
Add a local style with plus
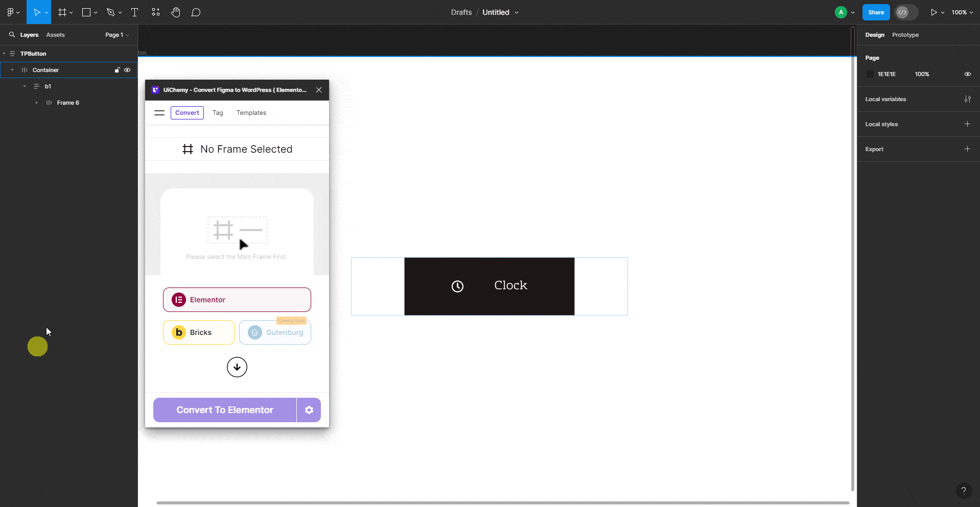coord(967,124)
